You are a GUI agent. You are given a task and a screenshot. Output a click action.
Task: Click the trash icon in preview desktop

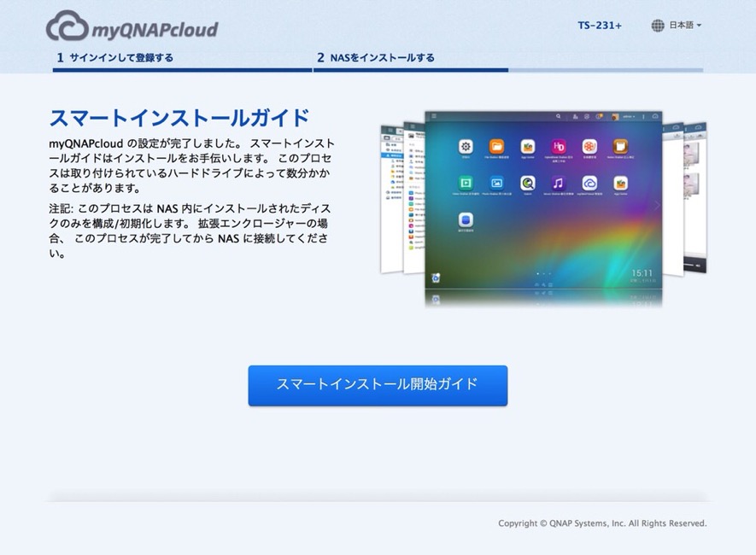click(436, 278)
